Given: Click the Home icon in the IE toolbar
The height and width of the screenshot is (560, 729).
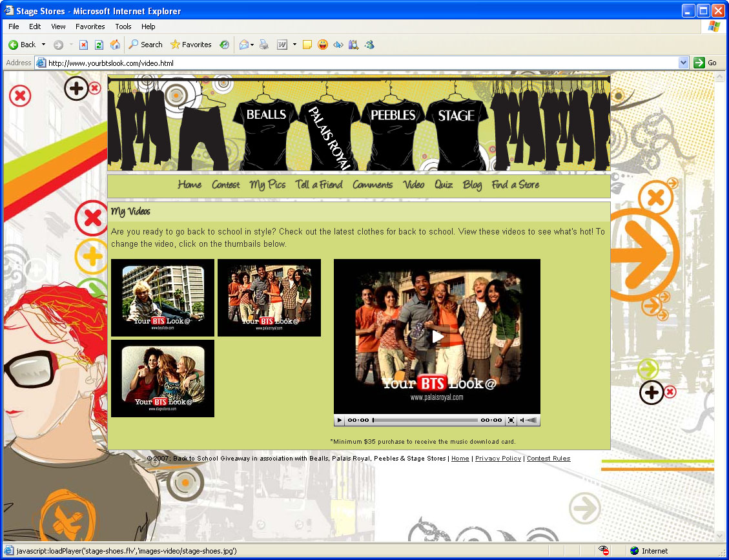Looking at the screenshot, I should (115, 45).
